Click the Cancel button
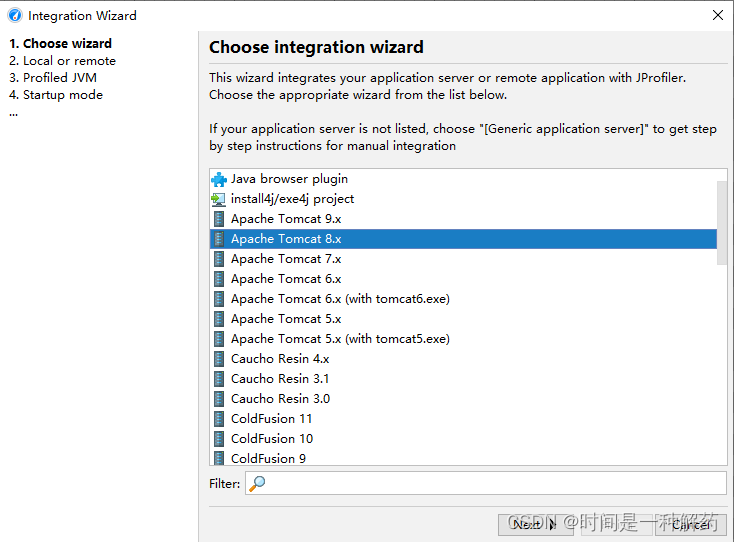Viewport: 734px width, 542px height. coord(691,525)
